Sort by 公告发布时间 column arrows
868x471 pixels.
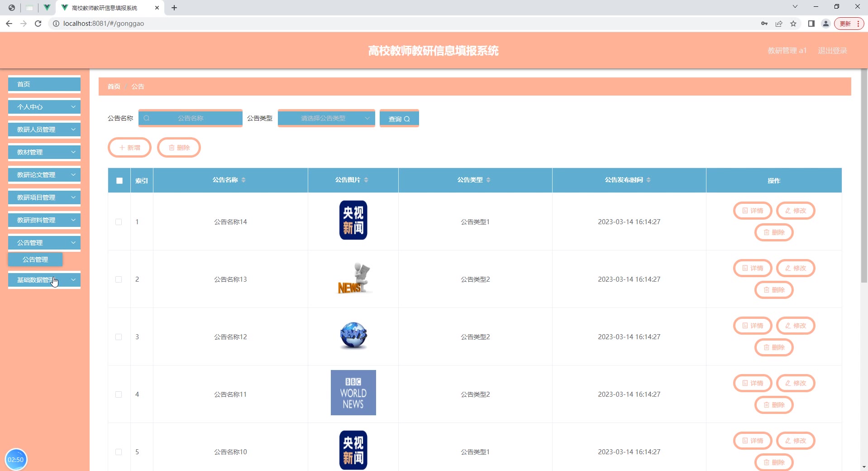(x=649, y=180)
